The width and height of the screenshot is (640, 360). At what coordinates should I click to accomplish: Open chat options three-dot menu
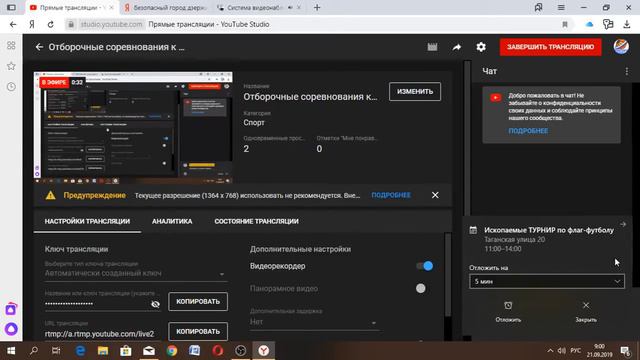[627, 71]
